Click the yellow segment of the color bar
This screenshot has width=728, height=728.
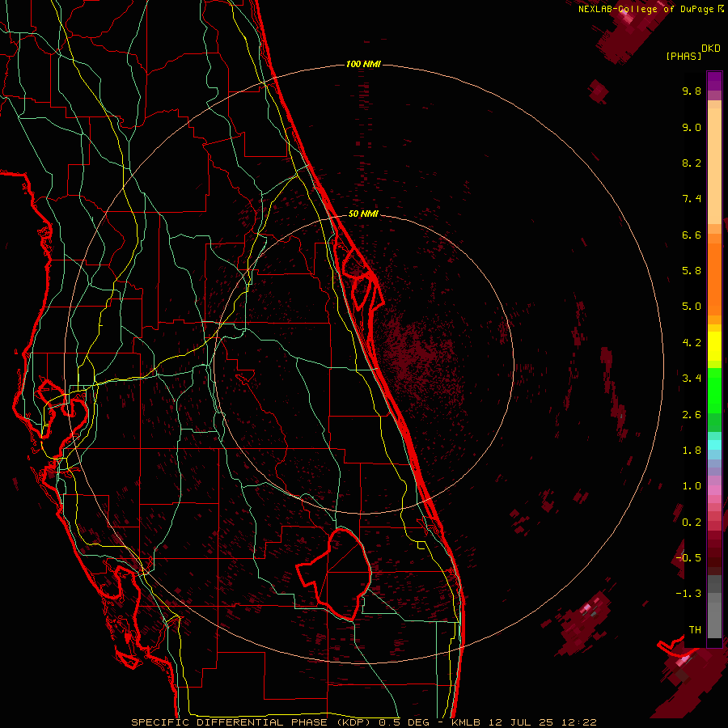(714, 346)
